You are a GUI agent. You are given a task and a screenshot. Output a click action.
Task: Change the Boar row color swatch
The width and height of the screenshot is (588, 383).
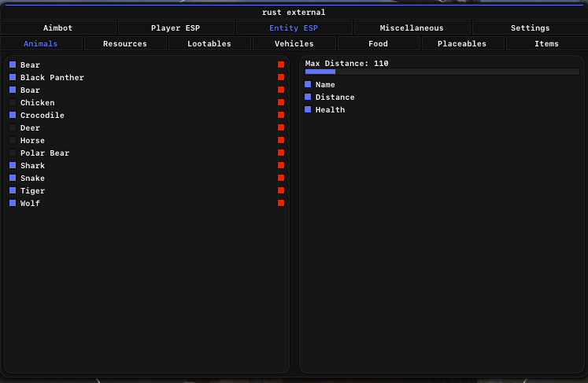pos(281,90)
